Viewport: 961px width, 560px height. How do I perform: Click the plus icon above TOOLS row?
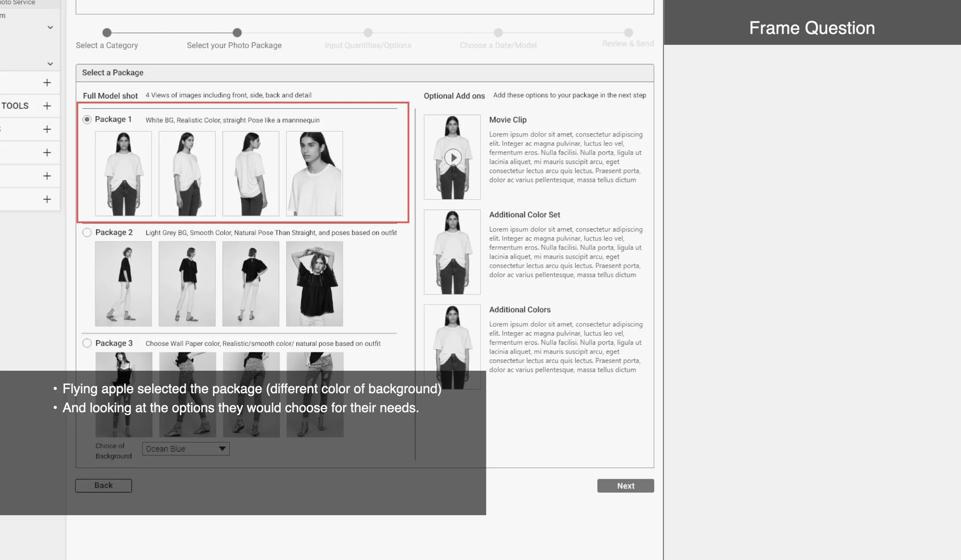pyautogui.click(x=47, y=83)
